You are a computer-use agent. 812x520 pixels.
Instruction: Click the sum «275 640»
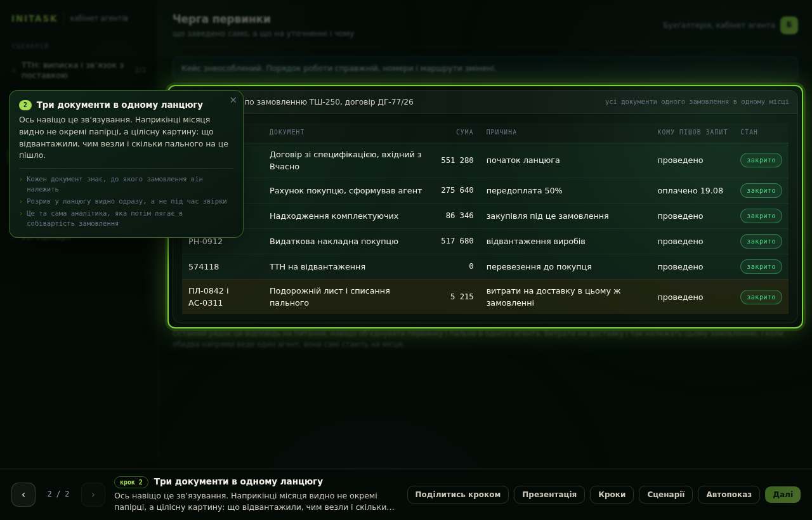(457, 191)
